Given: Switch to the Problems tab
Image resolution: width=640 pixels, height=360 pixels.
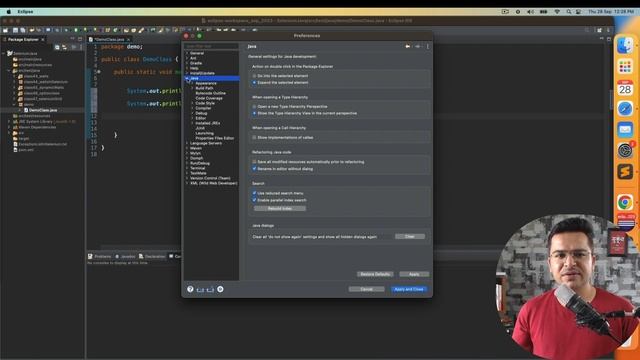Looking at the screenshot, I should [100, 256].
